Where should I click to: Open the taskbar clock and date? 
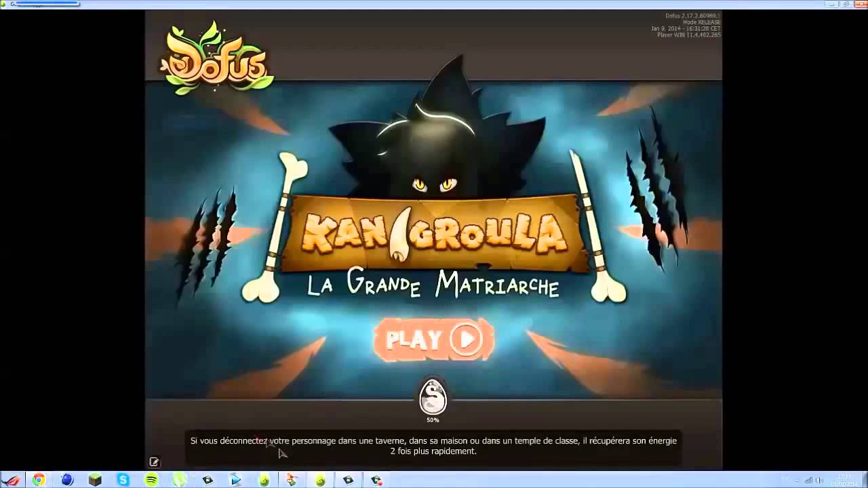(x=844, y=480)
